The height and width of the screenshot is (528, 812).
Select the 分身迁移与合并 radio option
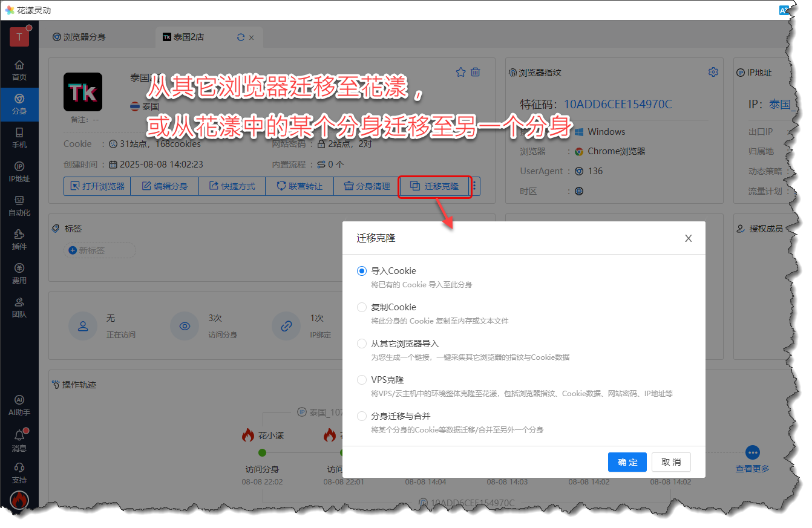pyautogui.click(x=362, y=416)
